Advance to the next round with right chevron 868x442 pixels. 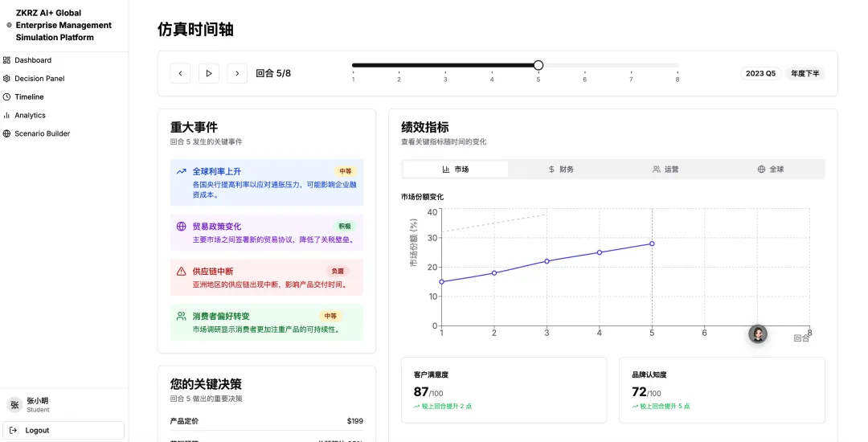pyautogui.click(x=237, y=73)
